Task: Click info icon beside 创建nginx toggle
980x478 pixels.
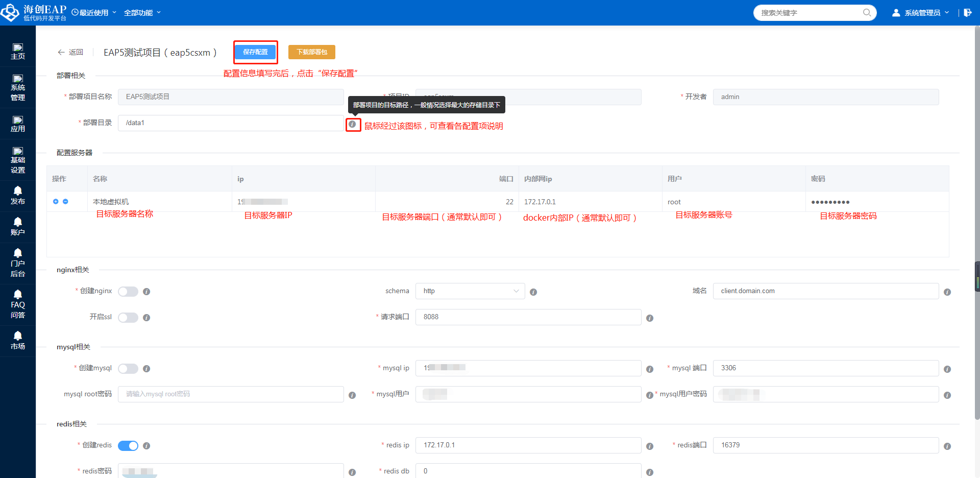Action: tap(146, 292)
